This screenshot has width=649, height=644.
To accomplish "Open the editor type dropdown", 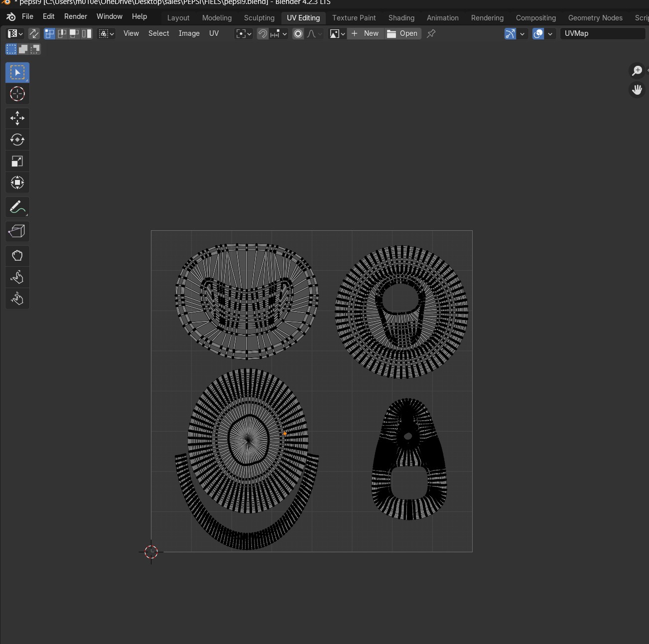I will (x=15, y=33).
